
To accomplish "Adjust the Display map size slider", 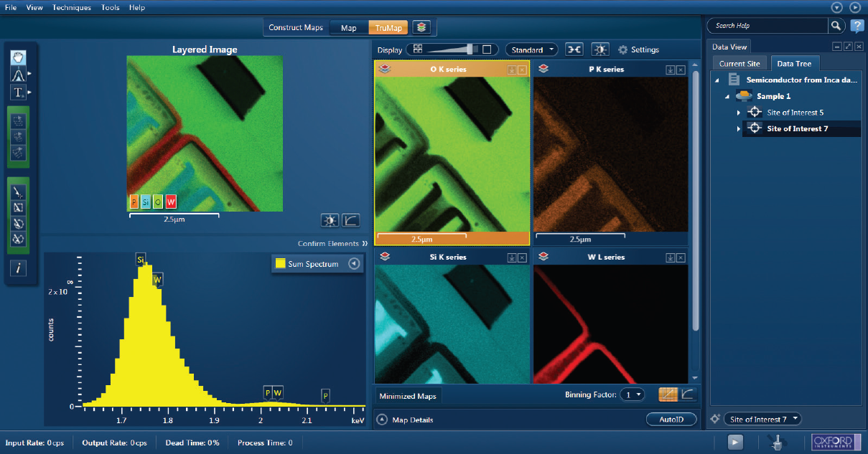I will pos(470,49).
